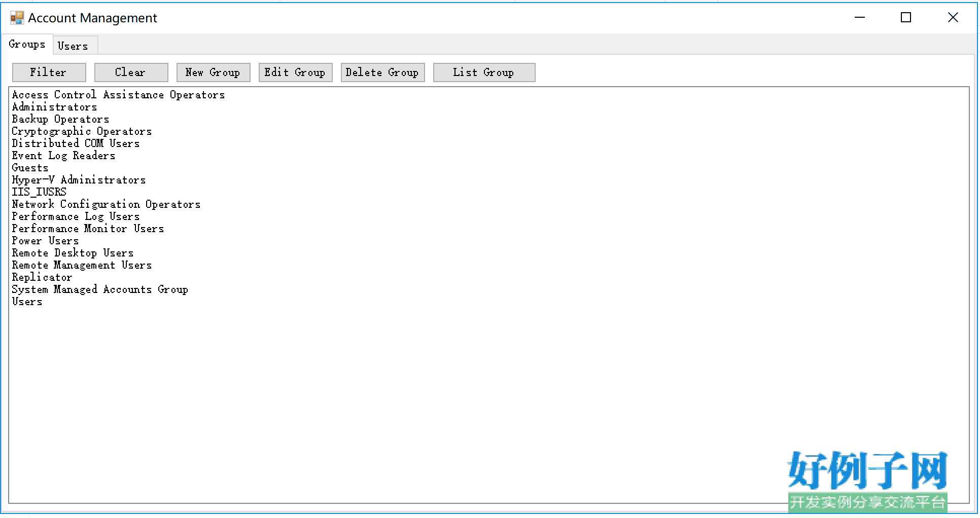
Task: Select Remote Desktop Users group
Action: pyautogui.click(x=73, y=253)
